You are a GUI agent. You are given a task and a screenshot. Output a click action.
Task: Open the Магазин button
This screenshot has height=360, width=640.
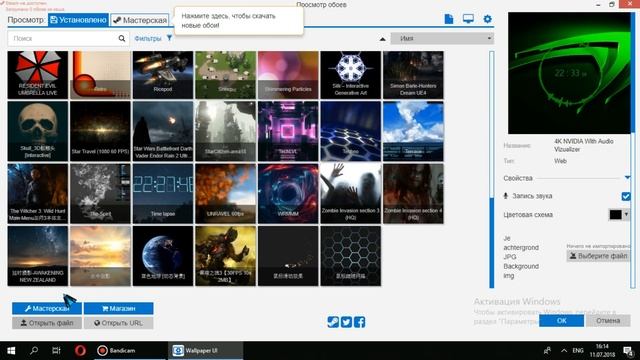[x=118, y=309]
